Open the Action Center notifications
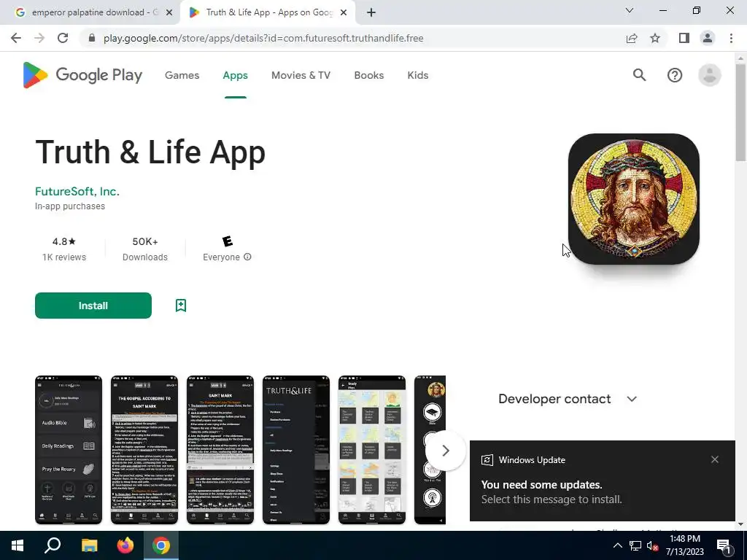The height and width of the screenshot is (560, 747). [x=724, y=545]
